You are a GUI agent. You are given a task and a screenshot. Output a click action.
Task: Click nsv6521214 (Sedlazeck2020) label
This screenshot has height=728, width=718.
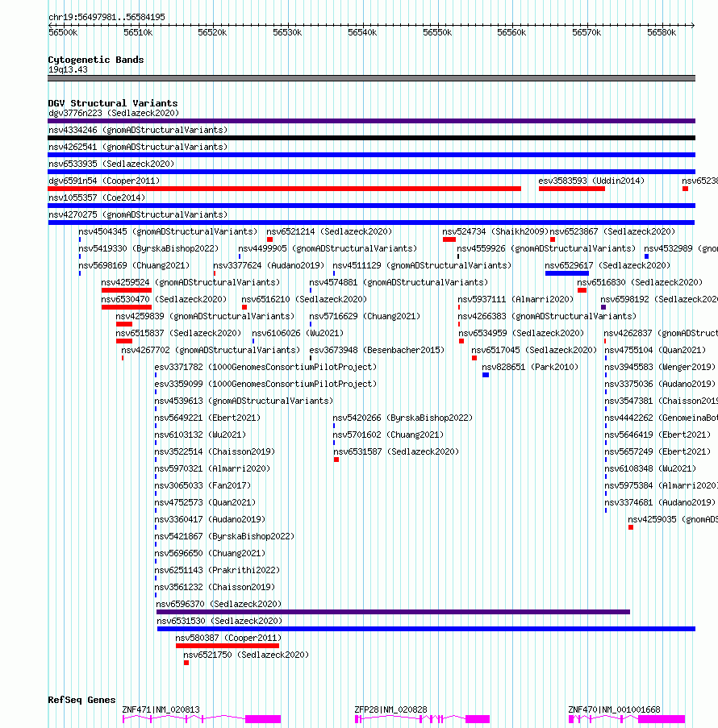tap(329, 231)
